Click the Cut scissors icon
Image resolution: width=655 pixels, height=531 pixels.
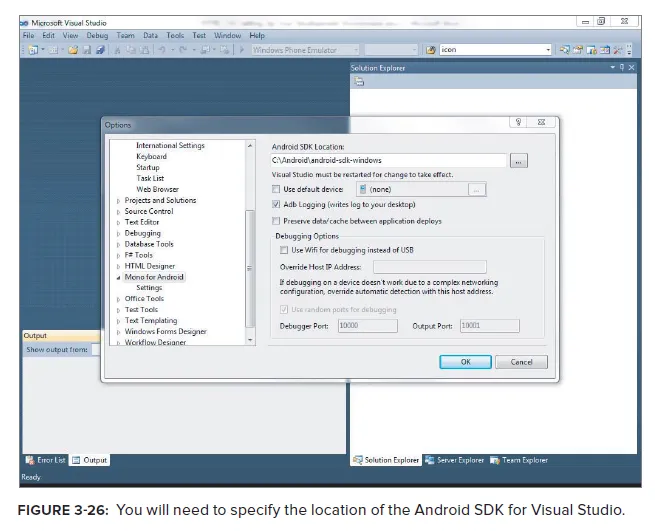[x=118, y=50]
